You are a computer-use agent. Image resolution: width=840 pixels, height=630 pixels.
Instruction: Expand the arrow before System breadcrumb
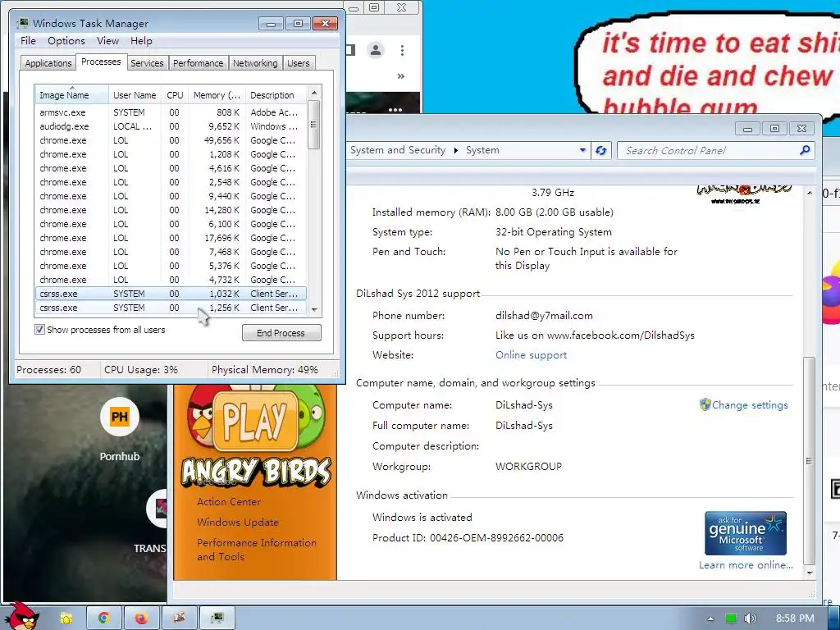tap(456, 151)
